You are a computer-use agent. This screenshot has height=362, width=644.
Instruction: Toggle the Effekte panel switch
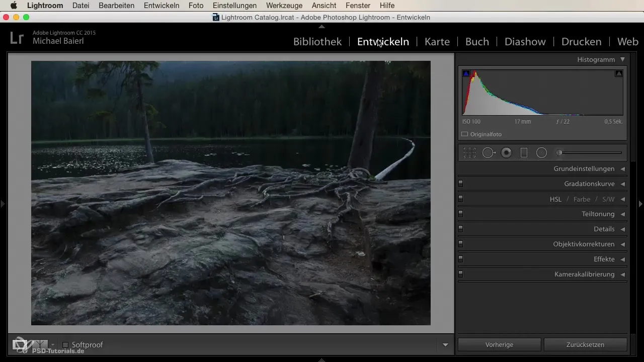pyautogui.click(x=460, y=259)
